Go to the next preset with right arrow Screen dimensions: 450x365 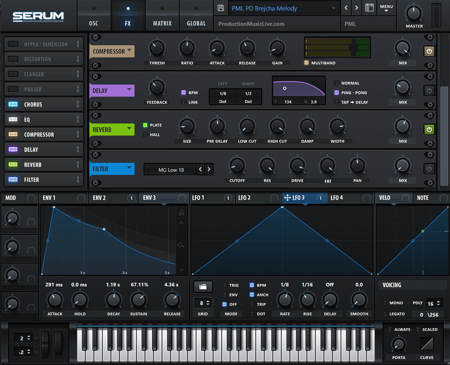(x=356, y=8)
